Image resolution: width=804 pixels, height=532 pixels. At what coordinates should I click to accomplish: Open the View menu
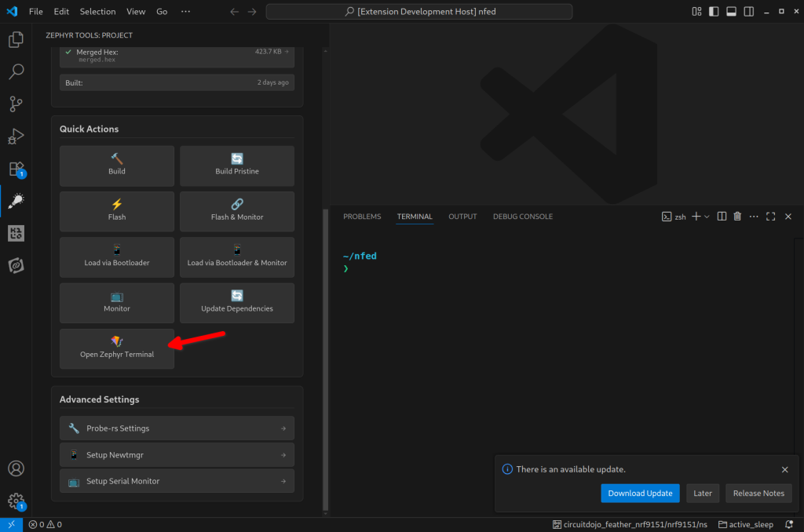(136, 11)
